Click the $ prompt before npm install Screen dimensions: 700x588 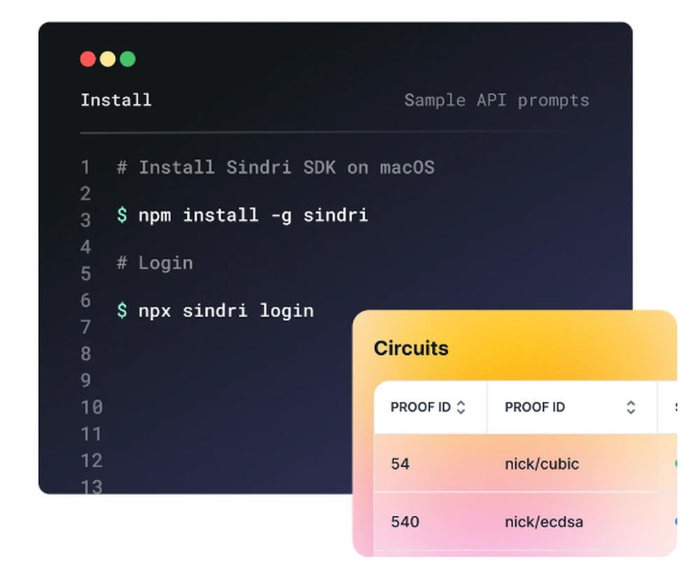[x=122, y=215]
